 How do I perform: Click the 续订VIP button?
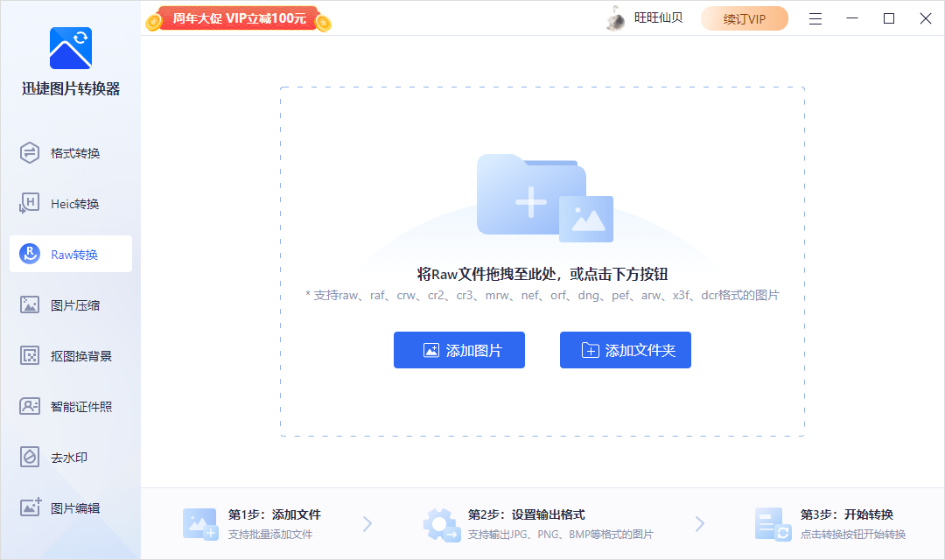pos(745,17)
